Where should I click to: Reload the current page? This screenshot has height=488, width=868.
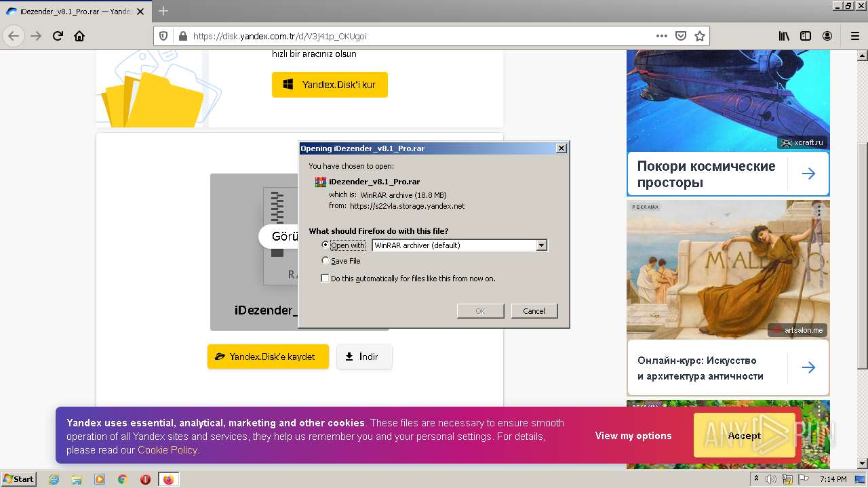click(x=58, y=36)
